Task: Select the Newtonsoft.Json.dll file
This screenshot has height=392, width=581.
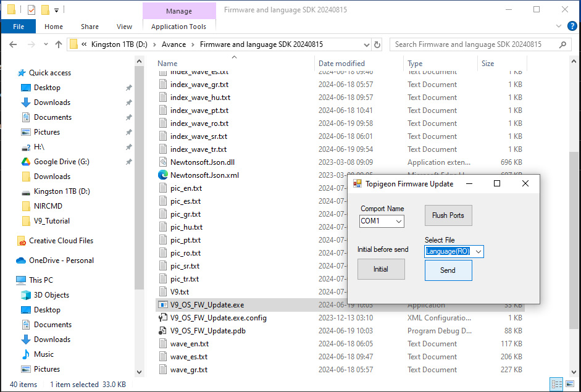Action: 203,162
